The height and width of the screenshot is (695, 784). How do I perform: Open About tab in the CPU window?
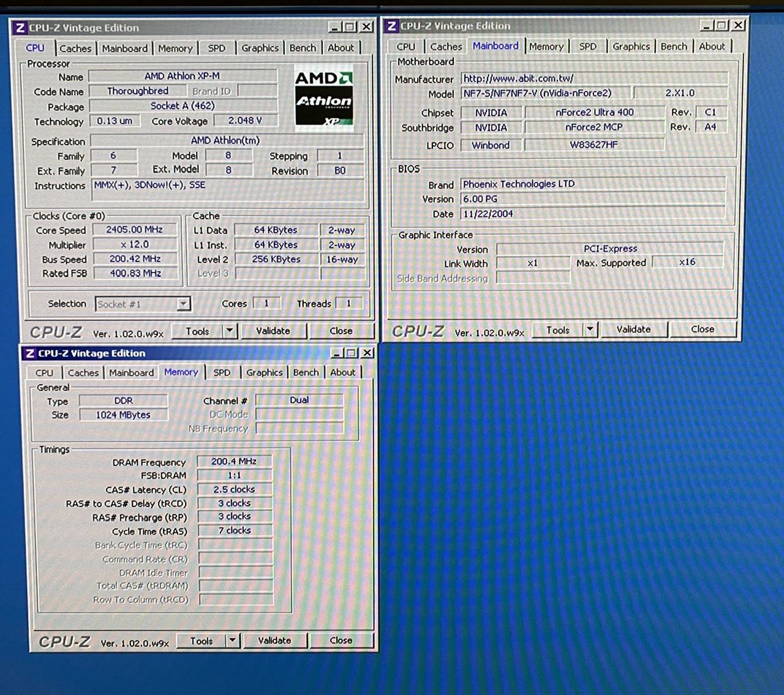(341, 48)
